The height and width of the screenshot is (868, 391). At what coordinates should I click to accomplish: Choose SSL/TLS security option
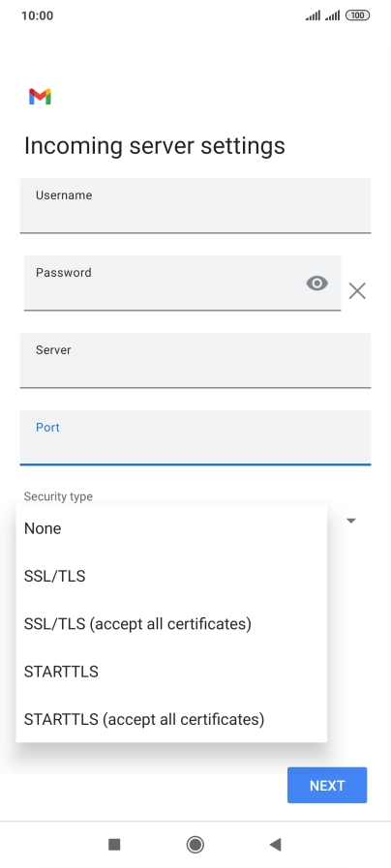pos(171,576)
